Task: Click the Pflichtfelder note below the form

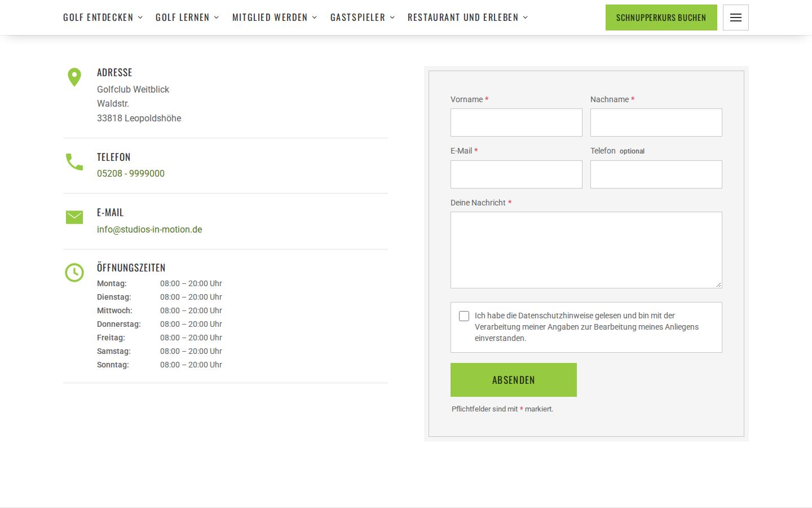Action: pos(502,409)
